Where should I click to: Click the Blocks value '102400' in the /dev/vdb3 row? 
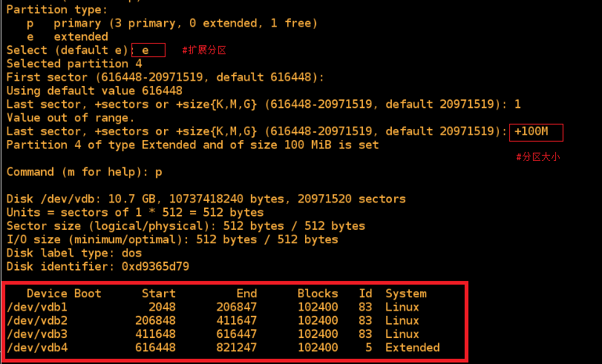[x=318, y=334]
